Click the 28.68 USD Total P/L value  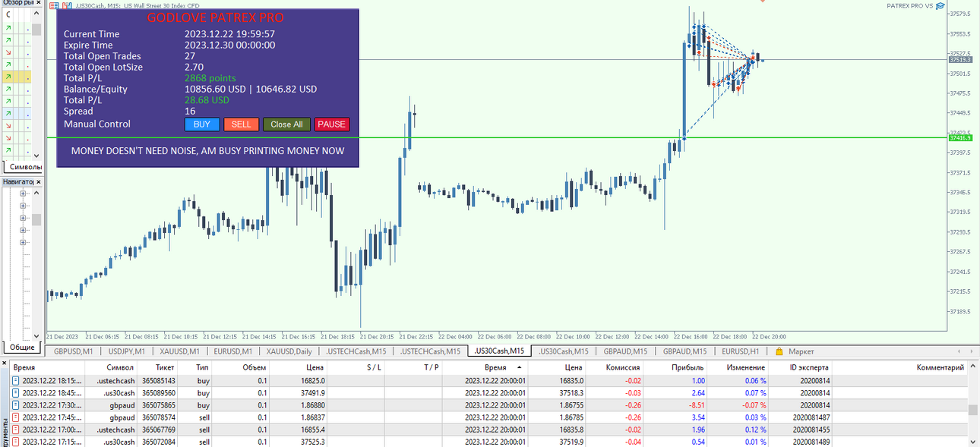coord(207,100)
